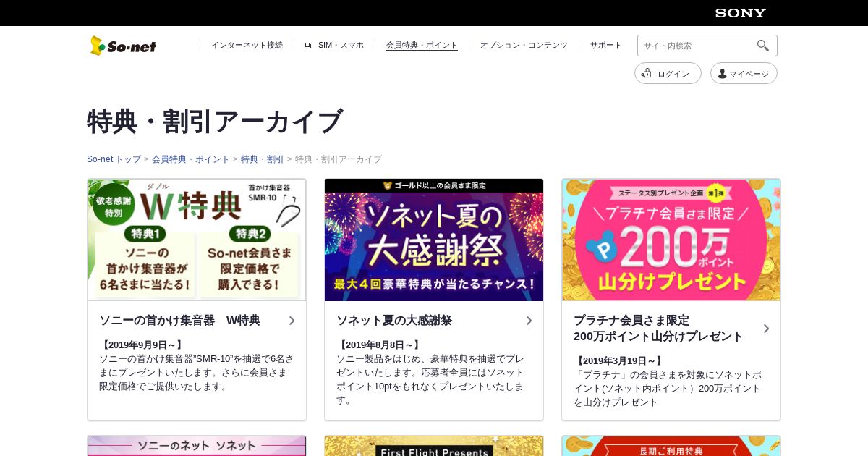
Task: Open the ソニーのネット ソネット banner below
Action: [197, 446]
